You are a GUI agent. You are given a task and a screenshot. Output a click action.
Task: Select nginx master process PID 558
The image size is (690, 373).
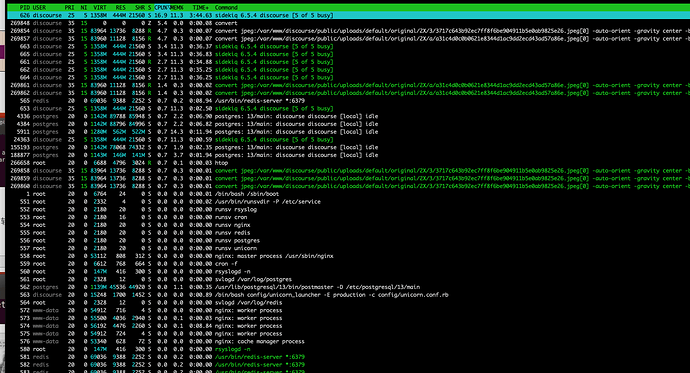pos(349,256)
